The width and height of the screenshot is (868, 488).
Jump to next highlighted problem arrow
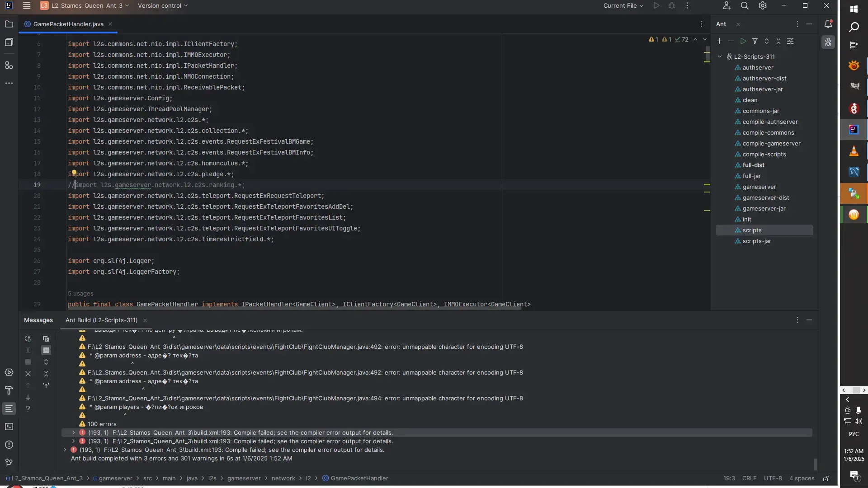704,39
